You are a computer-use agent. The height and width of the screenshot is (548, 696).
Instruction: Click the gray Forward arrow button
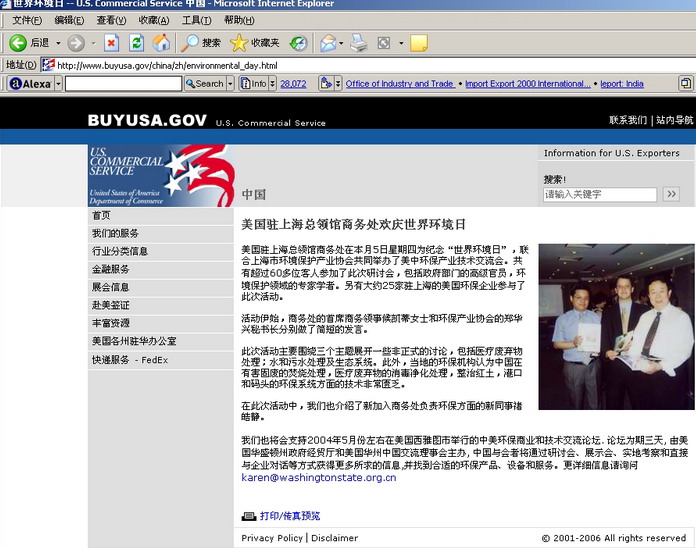pos(76,43)
